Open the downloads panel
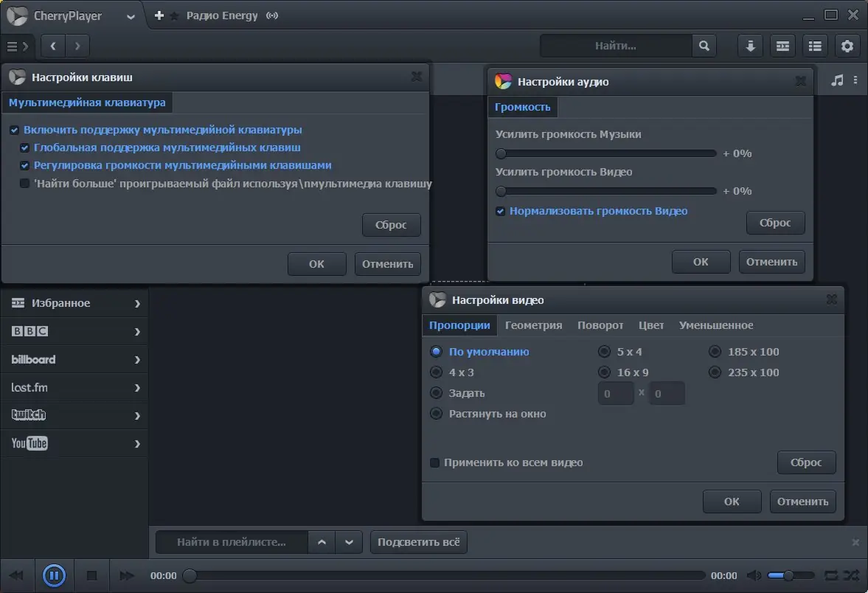The height and width of the screenshot is (593, 868). coord(750,46)
